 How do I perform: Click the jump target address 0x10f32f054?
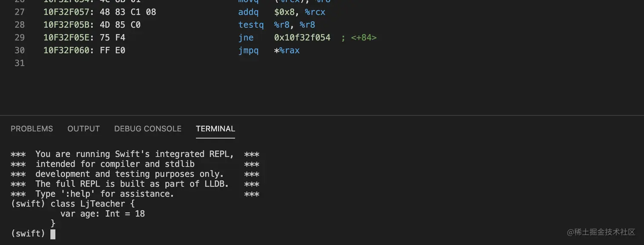point(302,37)
